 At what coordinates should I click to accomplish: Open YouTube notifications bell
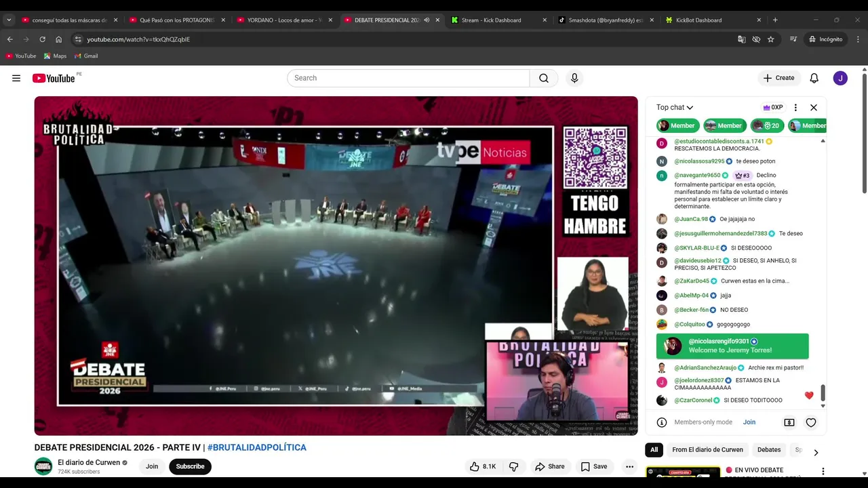(814, 78)
